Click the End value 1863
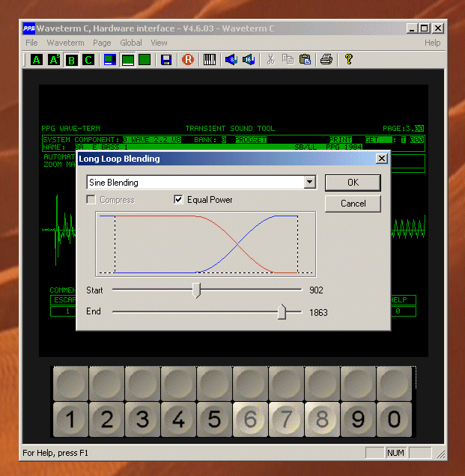Screen dimensions: 465x476 pos(318,312)
